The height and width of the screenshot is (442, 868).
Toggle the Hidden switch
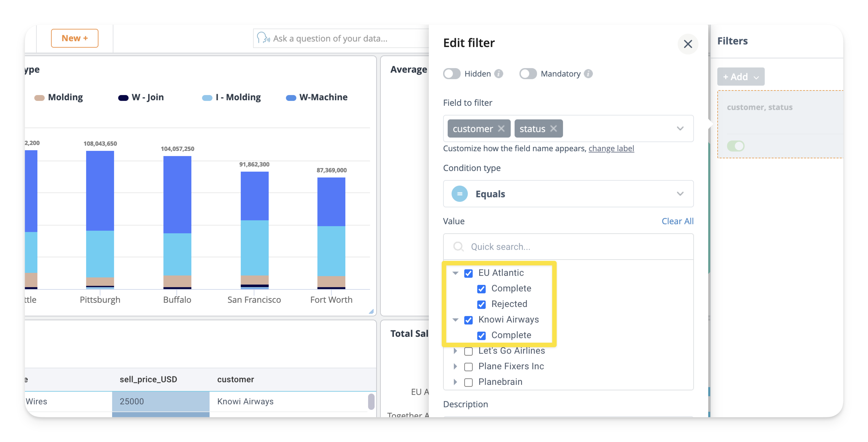452,74
